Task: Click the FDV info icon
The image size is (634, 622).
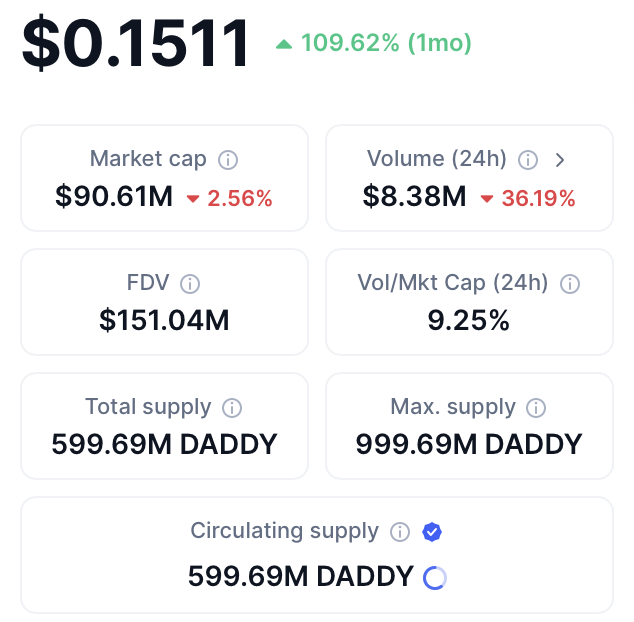Action: [x=190, y=283]
